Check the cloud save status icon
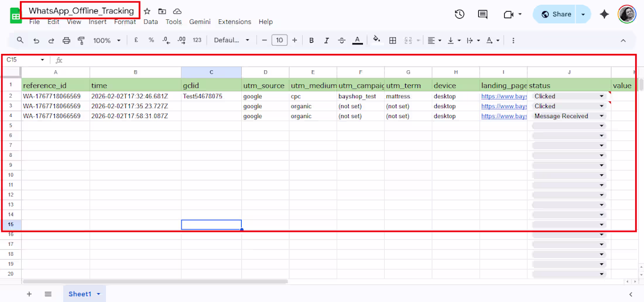Screen dimensions: 644x302 click(177, 12)
